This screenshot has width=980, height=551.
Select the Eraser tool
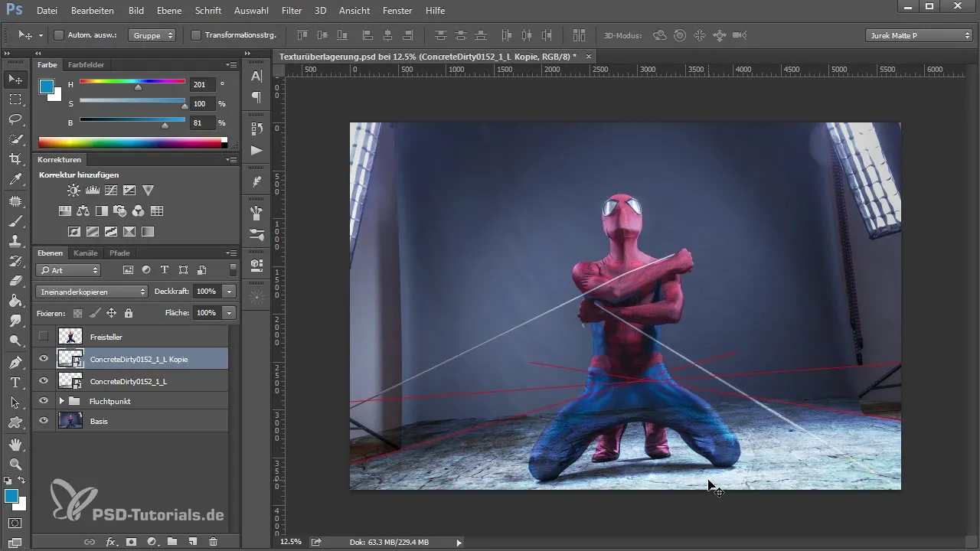[x=15, y=281]
